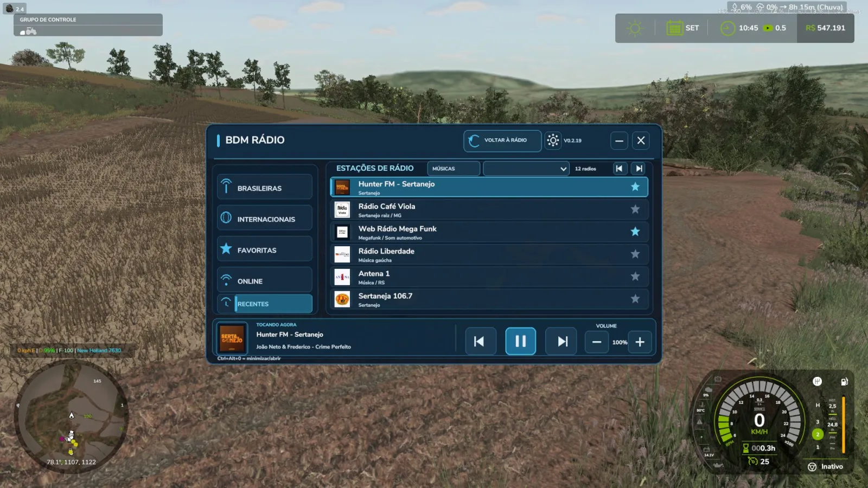Star the Antena 1 station
The height and width of the screenshot is (488, 868).
pos(635,277)
